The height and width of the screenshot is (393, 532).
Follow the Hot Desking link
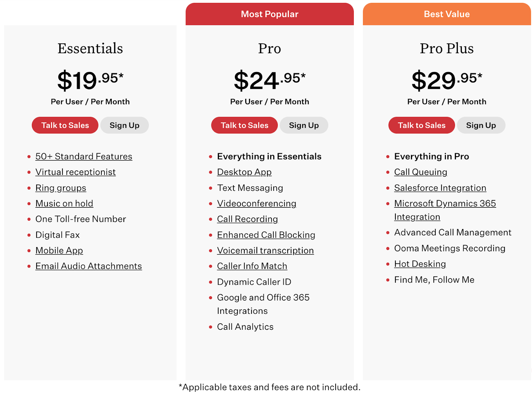click(x=420, y=264)
